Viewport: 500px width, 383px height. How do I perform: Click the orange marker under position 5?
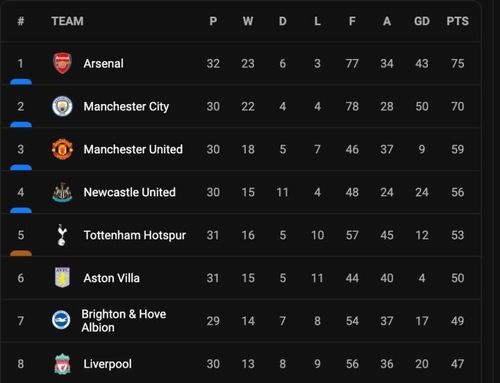click(21, 253)
